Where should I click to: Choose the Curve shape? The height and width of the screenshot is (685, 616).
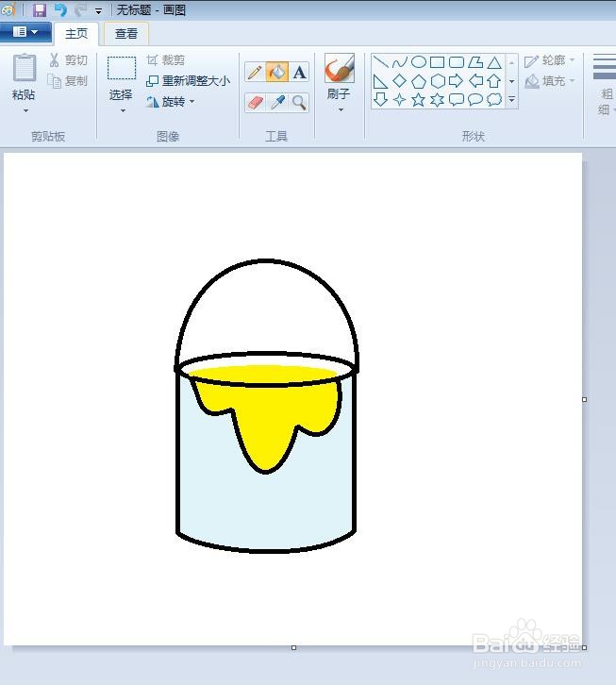click(399, 62)
